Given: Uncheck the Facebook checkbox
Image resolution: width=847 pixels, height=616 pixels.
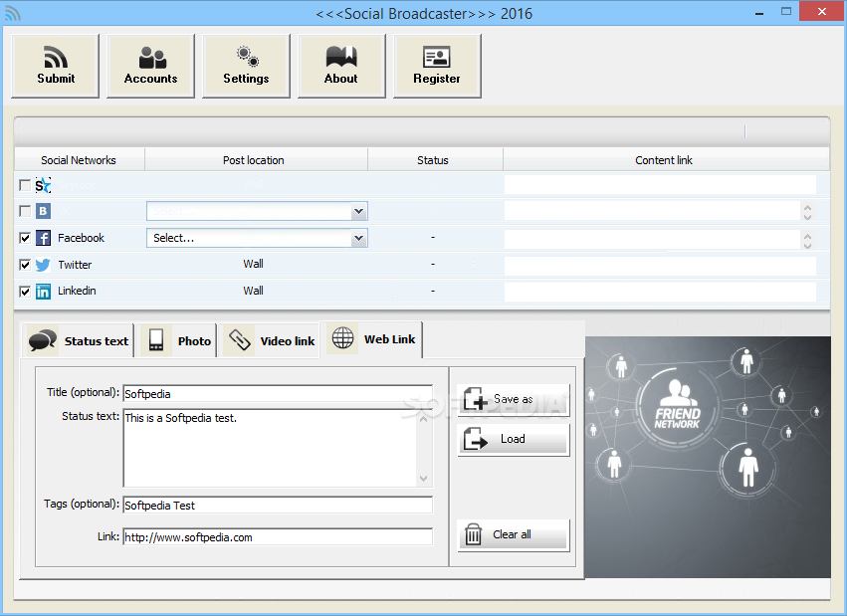Looking at the screenshot, I should [x=25, y=238].
